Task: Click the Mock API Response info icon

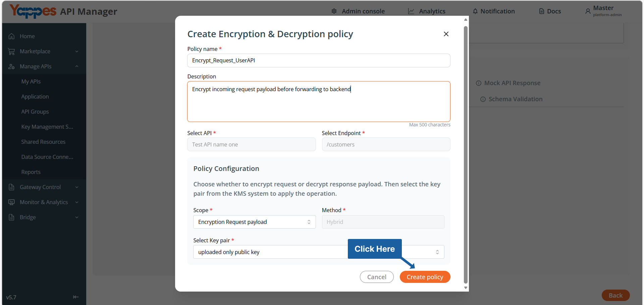Action: pyautogui.click(x=479, y=83)
